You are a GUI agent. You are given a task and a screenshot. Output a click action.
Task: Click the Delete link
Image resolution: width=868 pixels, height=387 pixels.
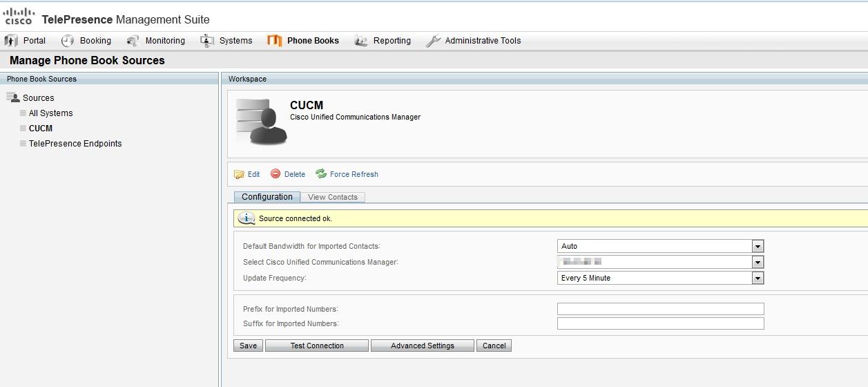pos(294,174)
